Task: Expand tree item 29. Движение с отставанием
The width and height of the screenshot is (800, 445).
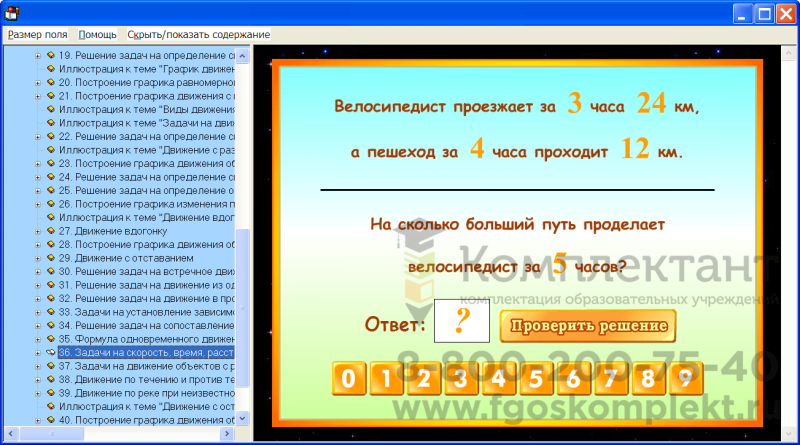Action: click(x=38, y=258)
